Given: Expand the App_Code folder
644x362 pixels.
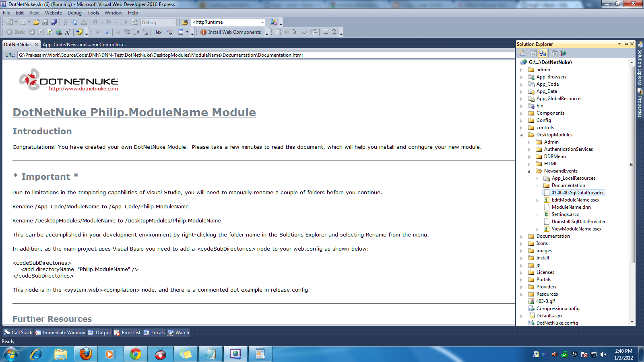Looking at the screenshot, I should pos(522,84).
